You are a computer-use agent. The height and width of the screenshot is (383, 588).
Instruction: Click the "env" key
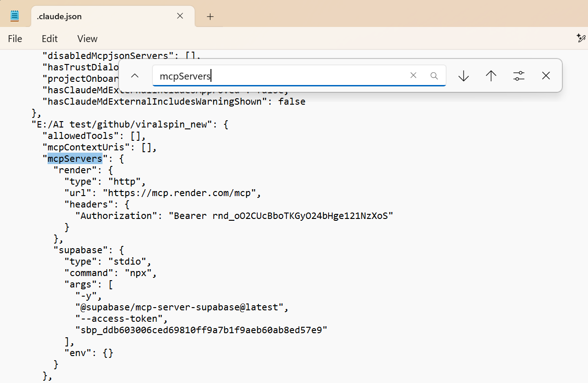(78, 353)
